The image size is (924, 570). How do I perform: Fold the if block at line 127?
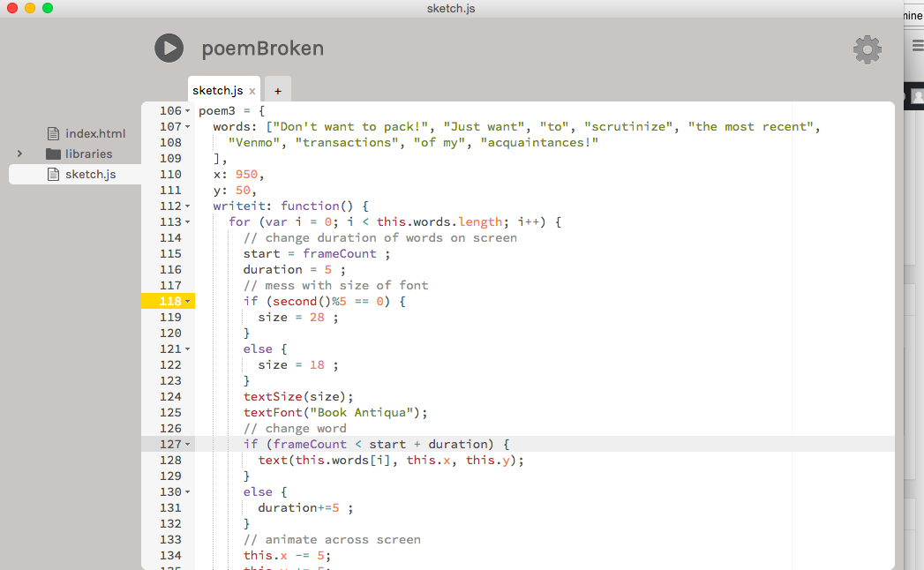coord(188,445)
